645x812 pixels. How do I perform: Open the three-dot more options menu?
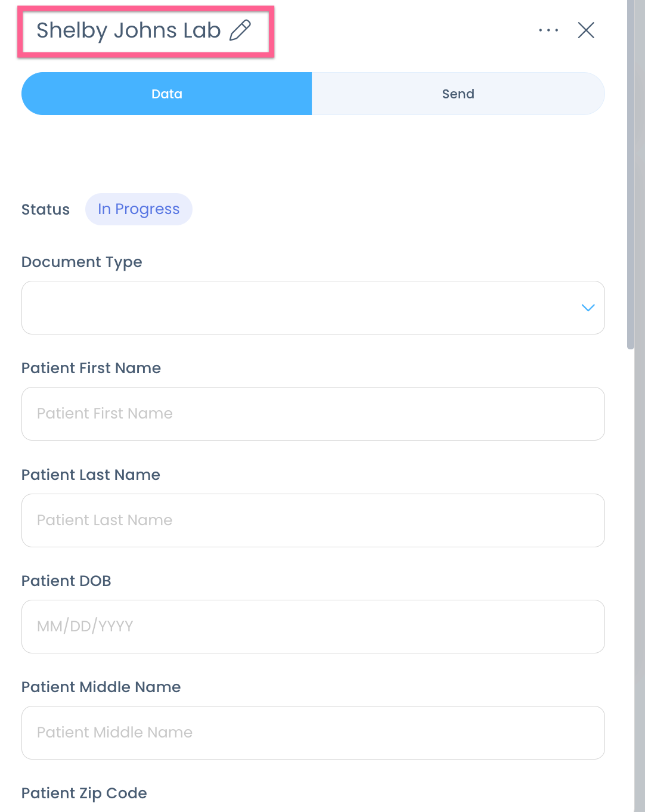[x=548, y=30]
